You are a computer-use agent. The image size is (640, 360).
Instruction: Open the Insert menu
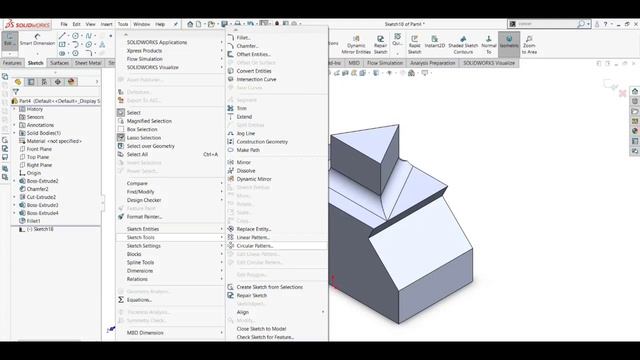point(107,24)
